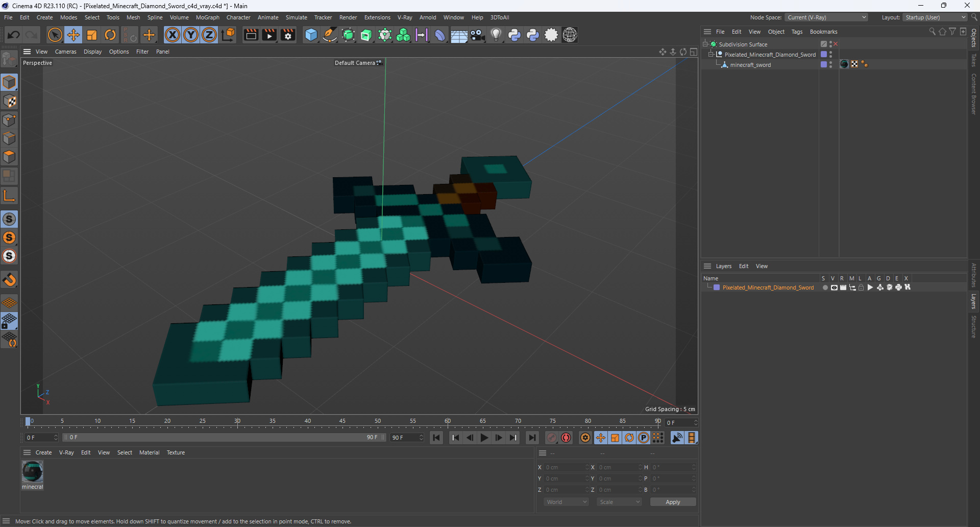Screen dimensions: 980x527
Task: Play the animation forward
Action: 484,438
